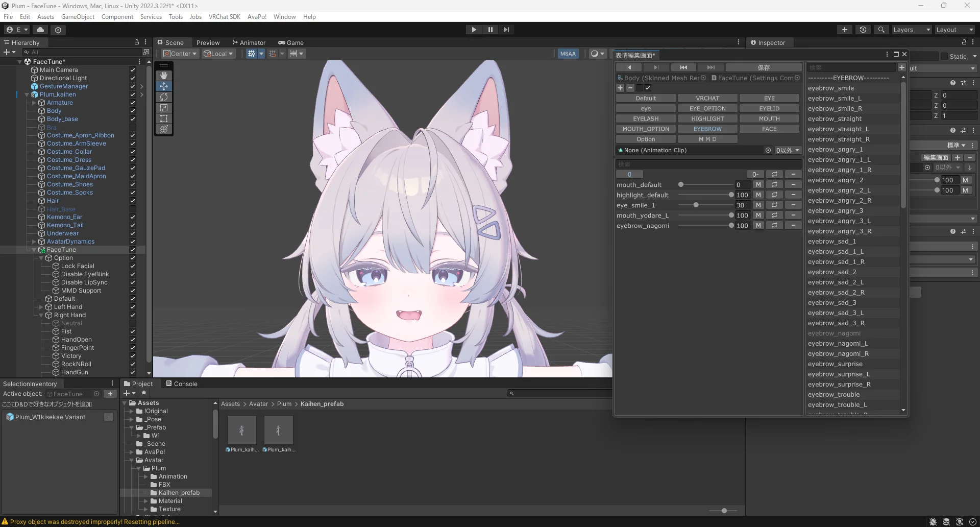Click the Pause button
The height and width of the screenshot is (527, 980).
tap(490, 30)
